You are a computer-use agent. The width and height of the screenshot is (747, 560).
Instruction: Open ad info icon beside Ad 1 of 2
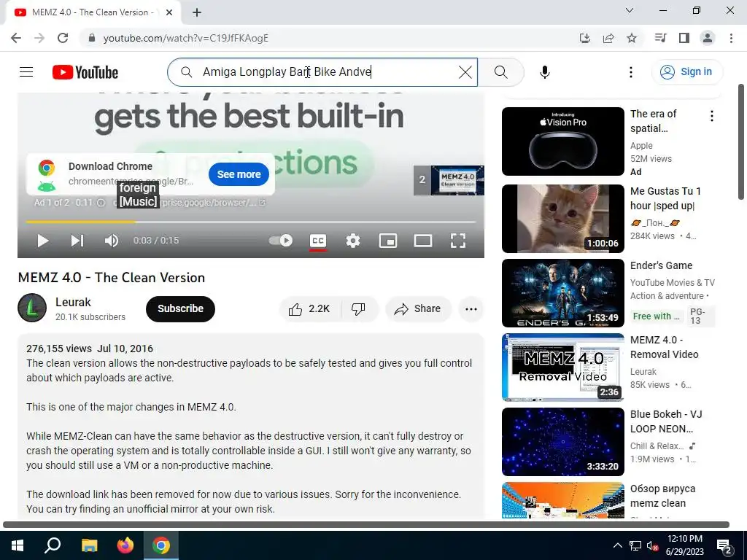[x=101, y=203]
